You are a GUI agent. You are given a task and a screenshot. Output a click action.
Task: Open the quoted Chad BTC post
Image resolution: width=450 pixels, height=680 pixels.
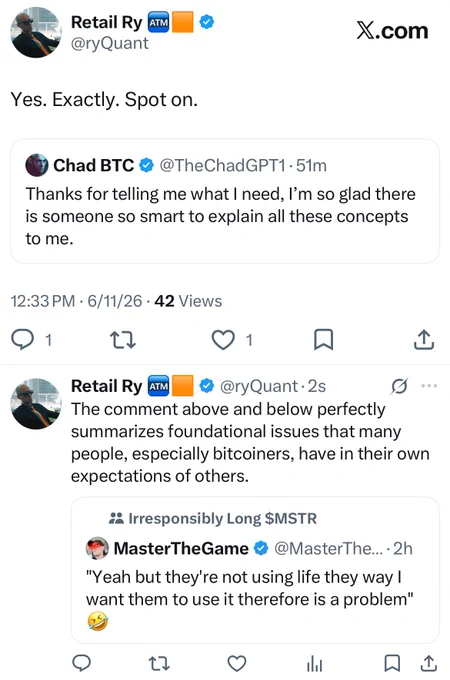225,201
